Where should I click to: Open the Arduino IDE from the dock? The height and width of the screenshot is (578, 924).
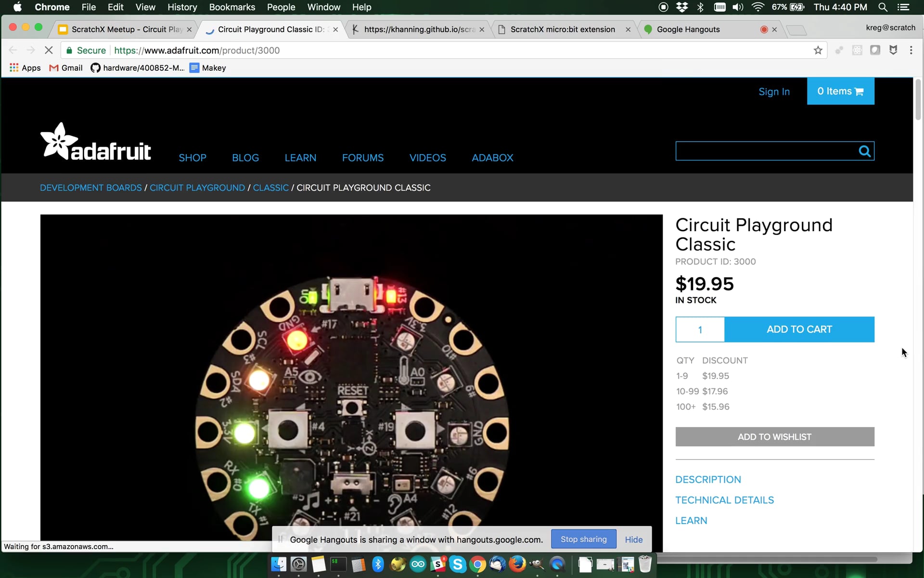click(418, 565)
